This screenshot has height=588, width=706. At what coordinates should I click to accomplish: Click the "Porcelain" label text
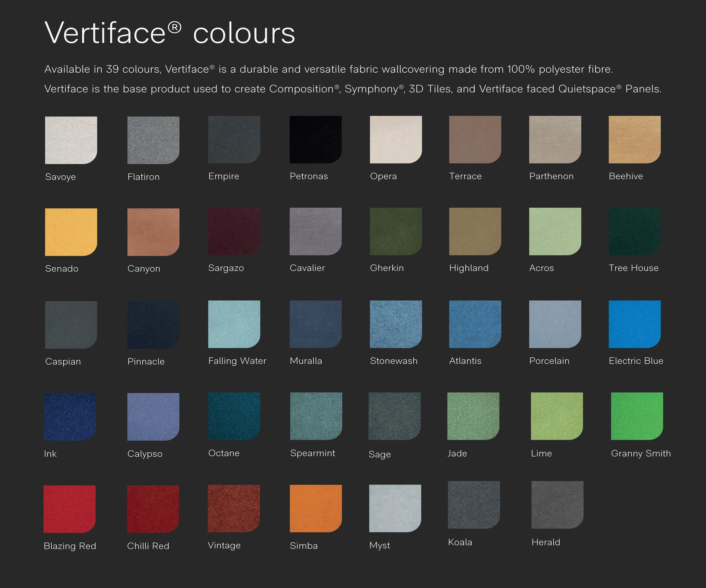pyautogui.click(x=549, y=361)
